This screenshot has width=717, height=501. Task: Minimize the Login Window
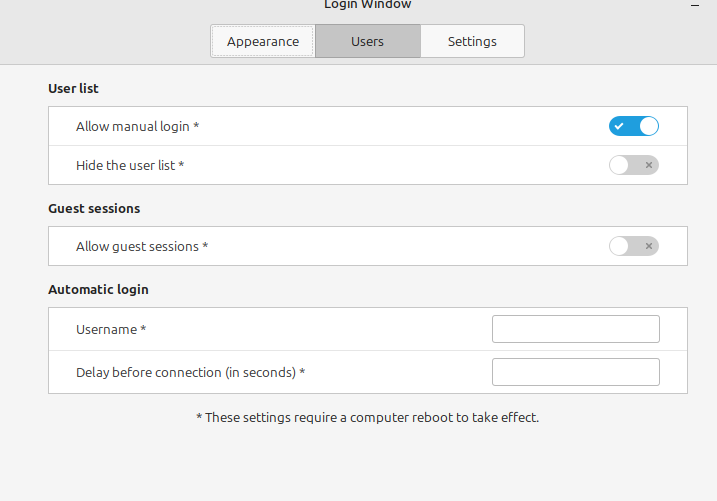click(x=695, y=5)
